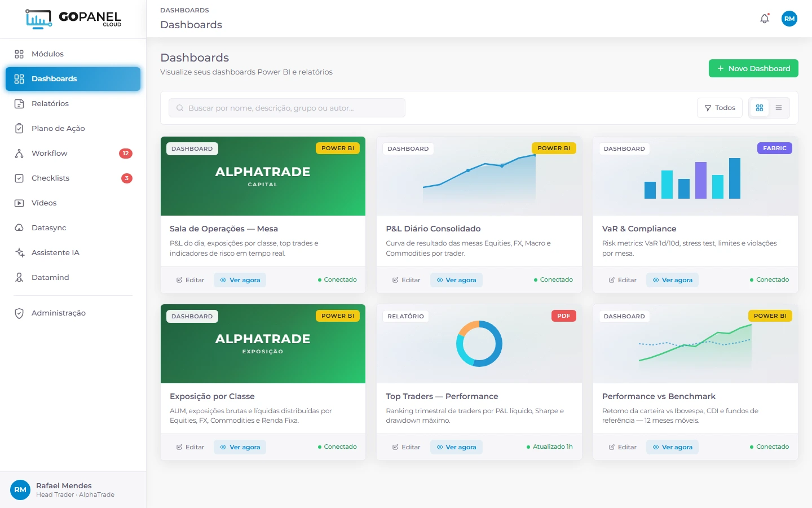Open the Performance vs Benchmark chart thumbnail
812x508 pixels.
(695, 344)
